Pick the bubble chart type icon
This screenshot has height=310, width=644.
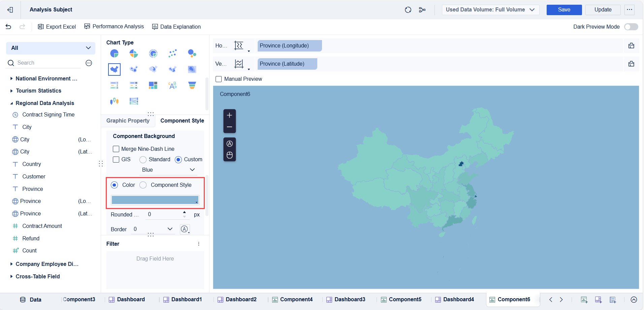(192, 53)
